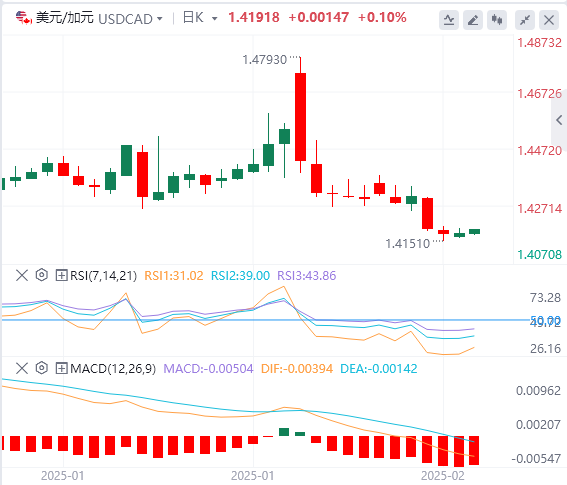The width and height of the screenshot is (567, 485).
Task: Open MACD indicator settings hexagon icon
Action: tap(42, 368)
